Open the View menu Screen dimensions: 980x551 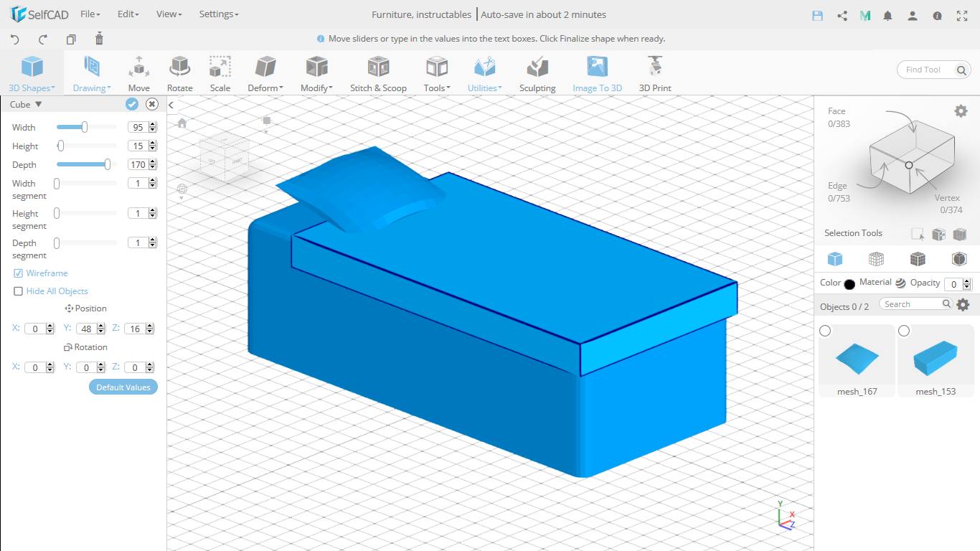pyautogui.click(x=169, y=14)
